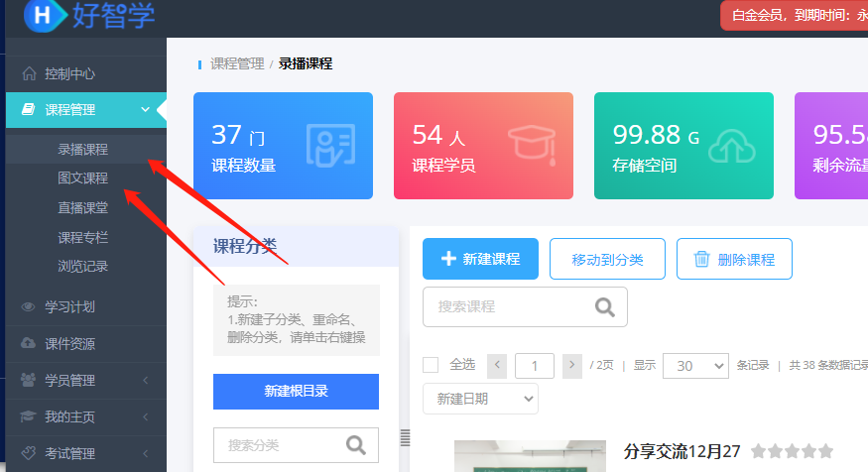Click the magnifier in 搜索分类 box
The width and height of the screenshot is (868, 472).
(355, 445)
